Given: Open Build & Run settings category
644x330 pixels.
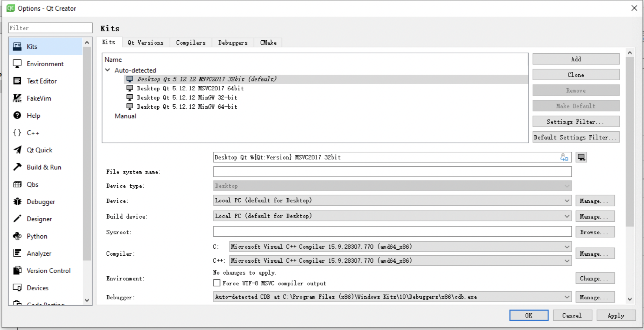Looking at the screenshot, I should click(46, 167).
